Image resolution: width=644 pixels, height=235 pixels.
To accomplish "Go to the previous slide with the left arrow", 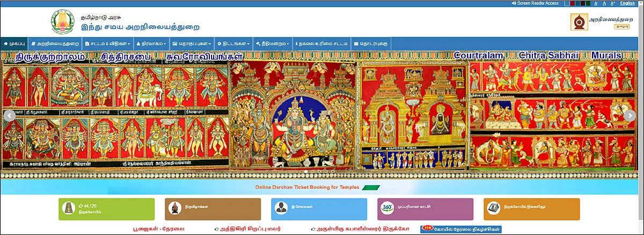I will tap(9, 114).
